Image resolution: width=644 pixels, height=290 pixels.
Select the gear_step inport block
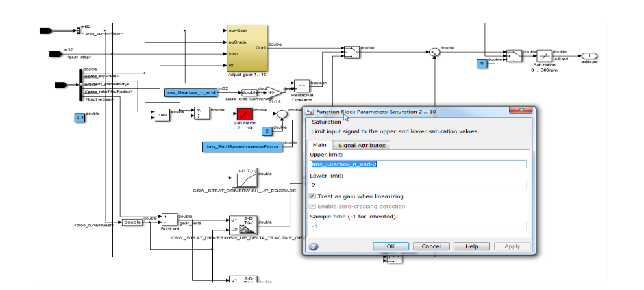(x=55, y=54)
